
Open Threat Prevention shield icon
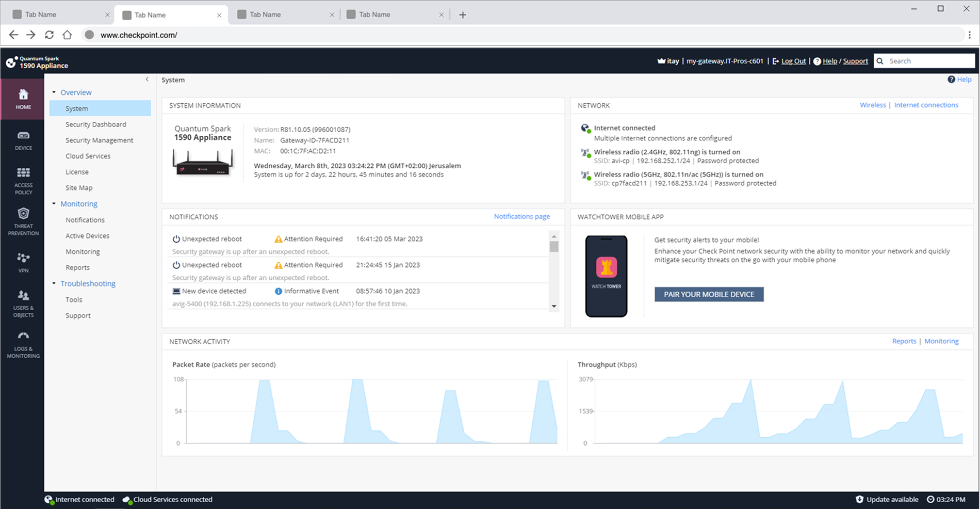pos(23,214)
